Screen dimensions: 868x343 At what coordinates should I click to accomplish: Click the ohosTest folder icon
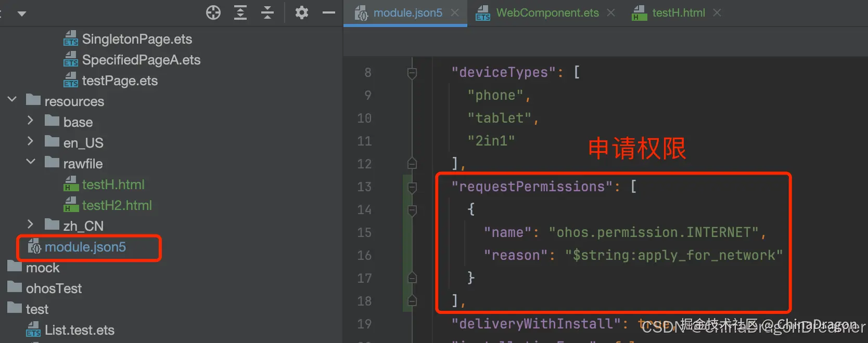point(15,286)
